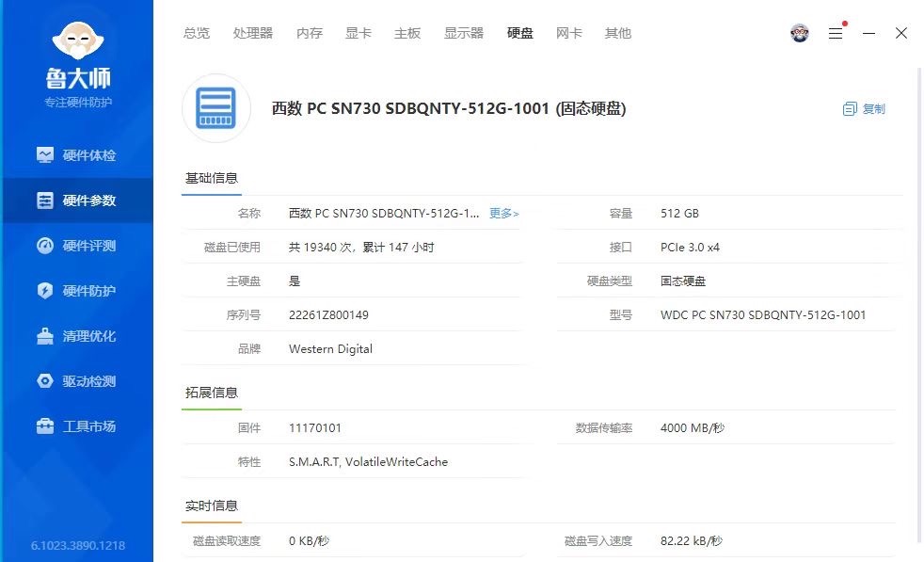
Task: Open the hamburger main menu
Action: pyautogui.click(x=836, y=33)
